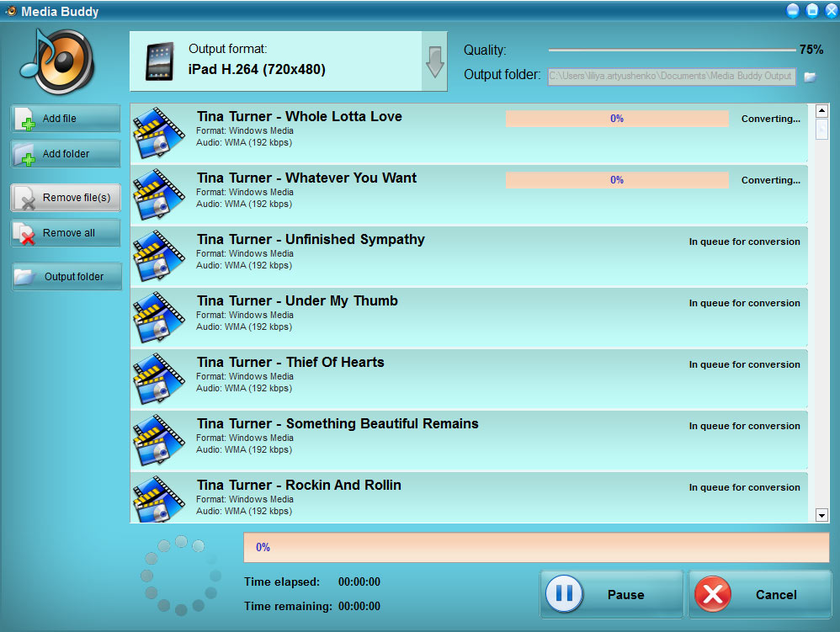The width and height of the screenshot is (840, 632).
Task: Click the Output folder path field
Action: (x=672, y=77)
